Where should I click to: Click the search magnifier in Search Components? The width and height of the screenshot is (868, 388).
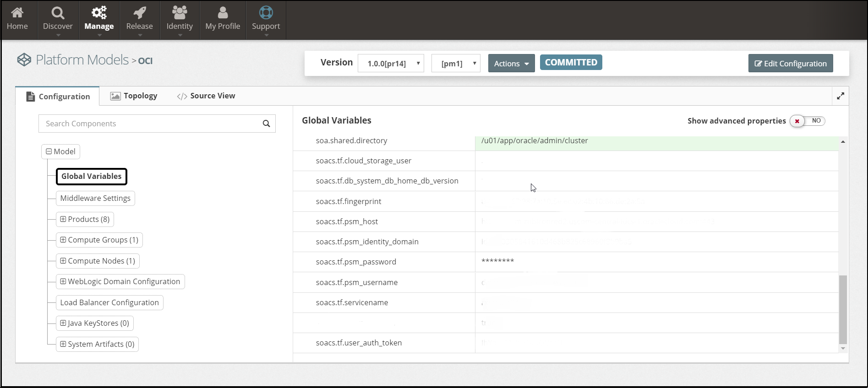click(x=266, y=124)
